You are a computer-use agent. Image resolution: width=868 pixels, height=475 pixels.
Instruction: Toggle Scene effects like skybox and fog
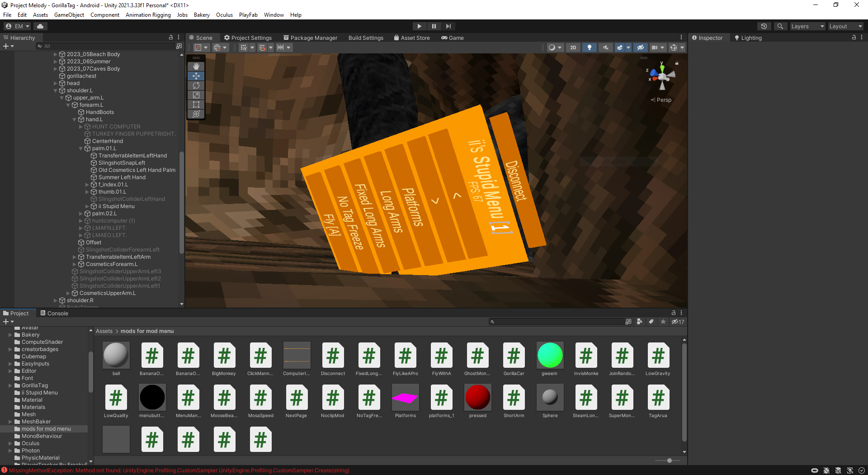coord(620,47)
